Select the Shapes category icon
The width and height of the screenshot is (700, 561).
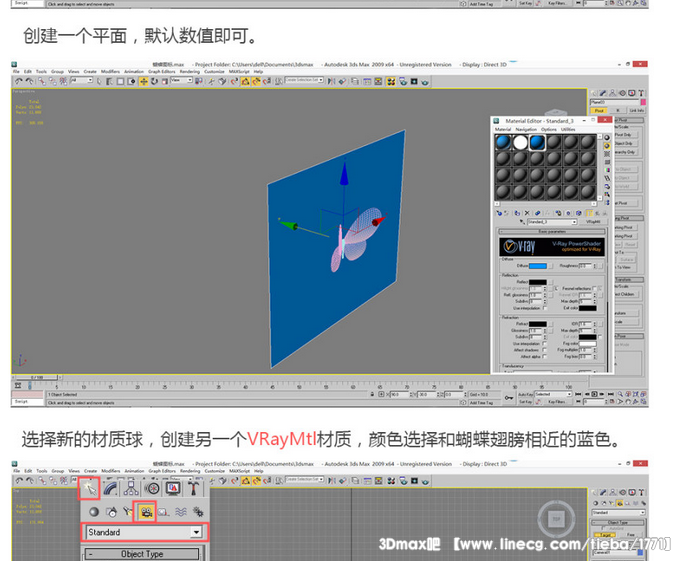point(112,512)
